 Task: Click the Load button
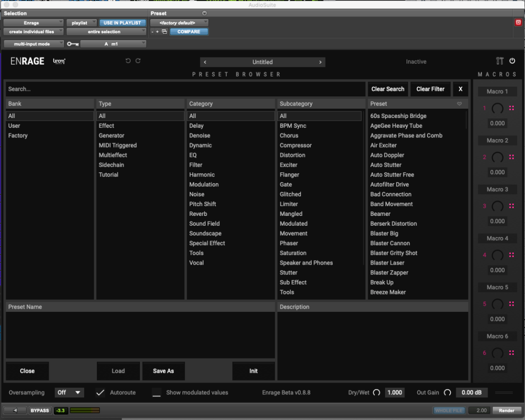click(x=118, y=371)
